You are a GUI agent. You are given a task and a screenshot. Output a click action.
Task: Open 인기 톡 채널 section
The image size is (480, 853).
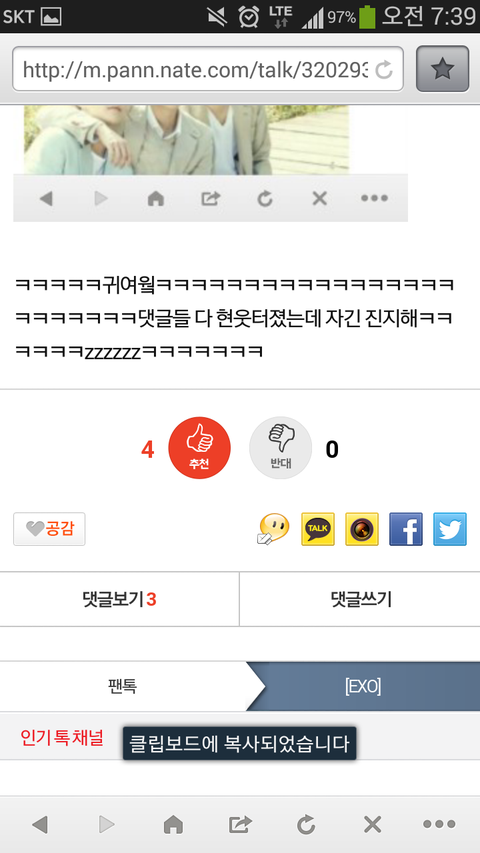(61, 738)
